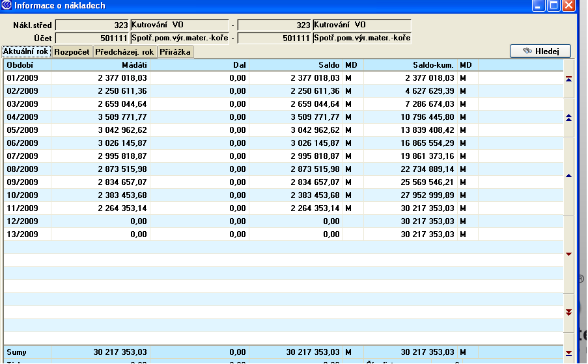Click the Saldo-kum. column header
The height and width of the screenshot is (364, 588).
click(x=411, y=65)
